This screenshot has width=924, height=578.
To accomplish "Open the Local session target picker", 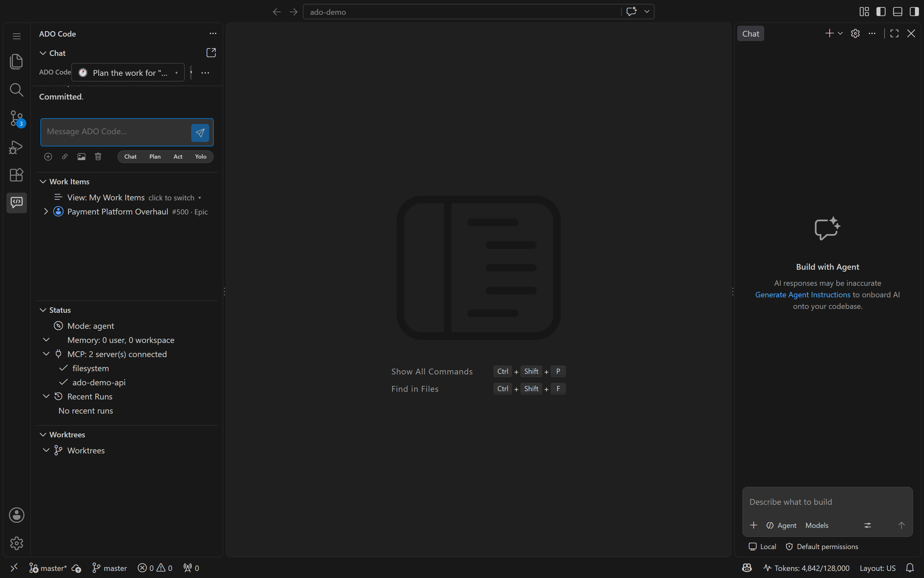I will point(763,547).
